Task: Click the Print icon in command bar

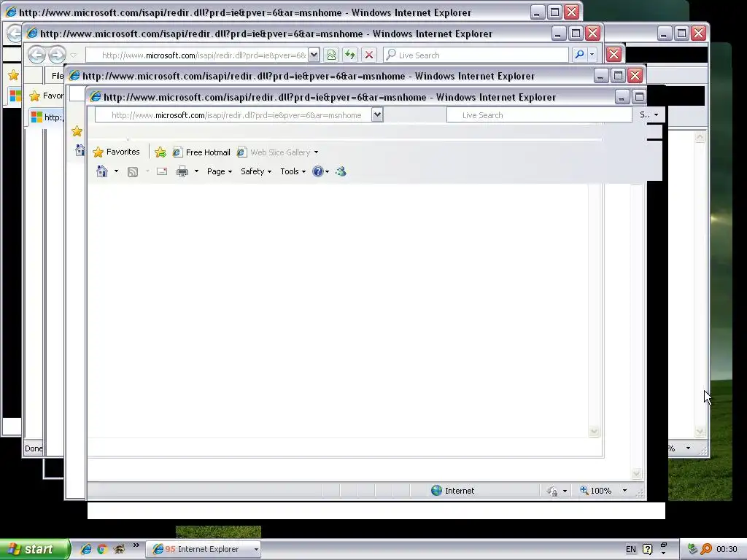Action: tap(182, 171)
